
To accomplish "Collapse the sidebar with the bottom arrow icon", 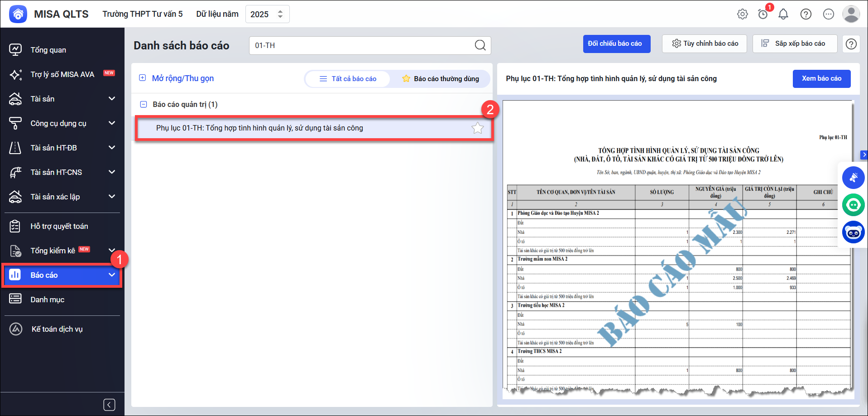I will pos(109,405).
